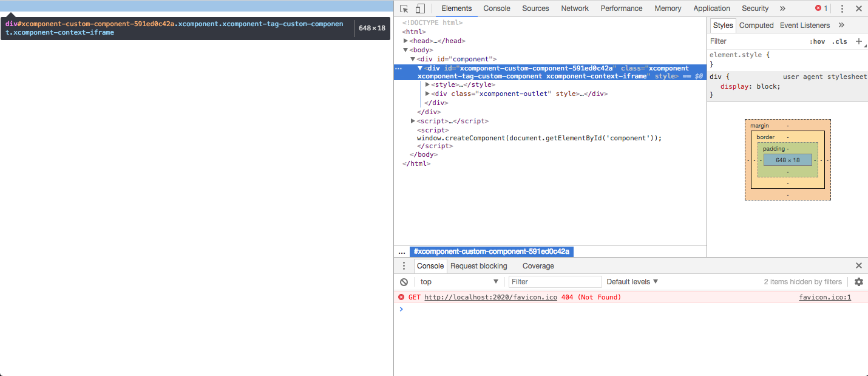The height and width of the screenshot is (376, 868).
Task: Open the Default levels dropdown
Action: (631, 281)
